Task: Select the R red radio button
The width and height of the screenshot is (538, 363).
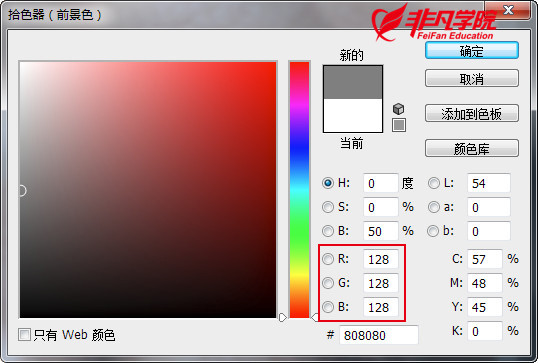Action: 328,259
